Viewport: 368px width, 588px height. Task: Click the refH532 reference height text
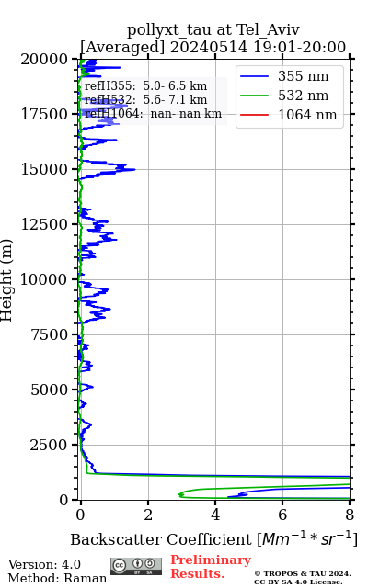coord(145,100)
